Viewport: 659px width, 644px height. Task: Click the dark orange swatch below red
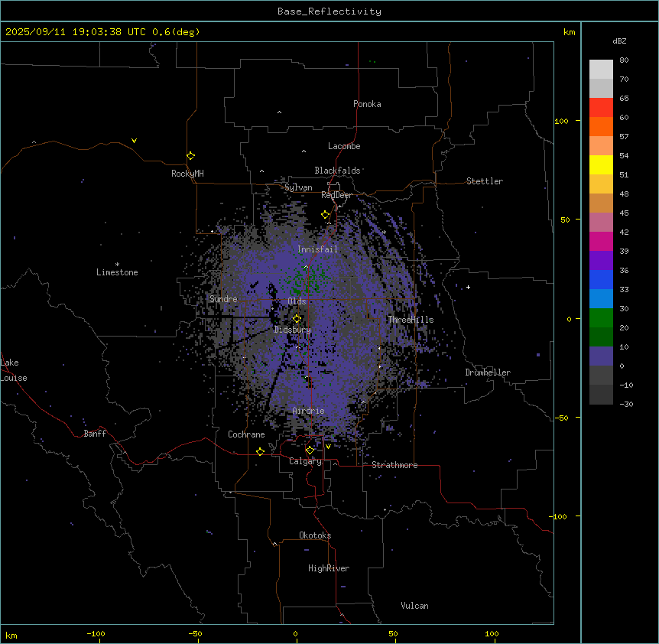tap(601, 126)
